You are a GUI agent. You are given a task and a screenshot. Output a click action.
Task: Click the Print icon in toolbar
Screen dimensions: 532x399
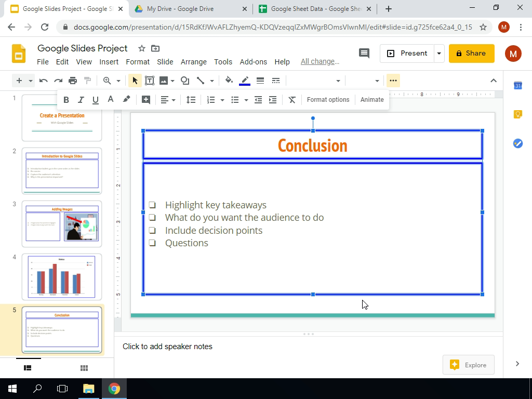tap(73, 81)
